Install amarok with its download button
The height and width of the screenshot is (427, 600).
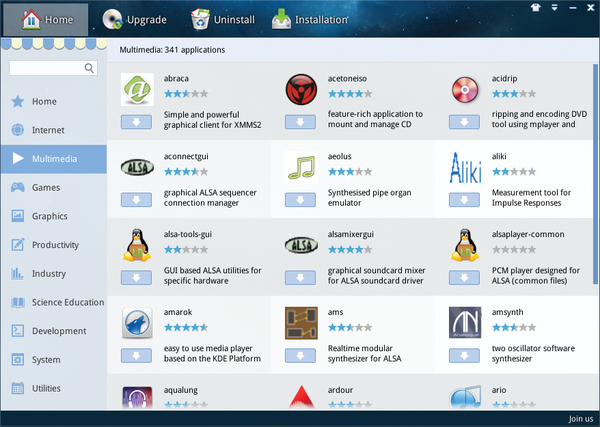click(136, 355)
